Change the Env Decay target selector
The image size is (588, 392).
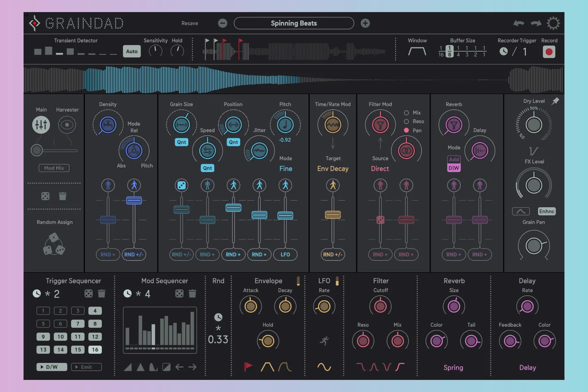pos(333,169)
